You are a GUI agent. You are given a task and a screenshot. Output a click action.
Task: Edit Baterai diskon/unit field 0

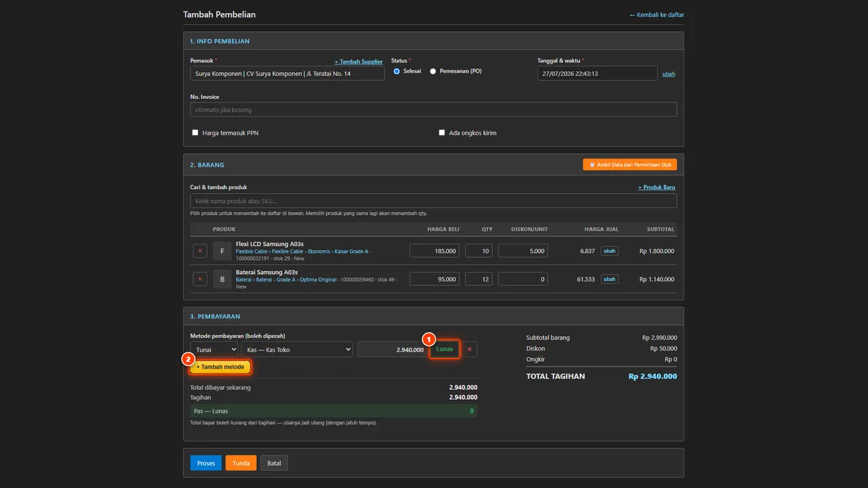tap(523, 279)
